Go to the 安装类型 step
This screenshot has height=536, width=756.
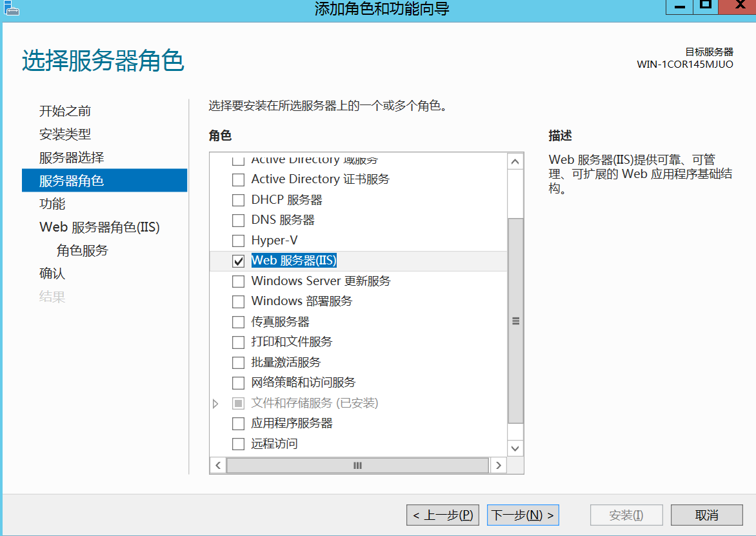(65, 134)
